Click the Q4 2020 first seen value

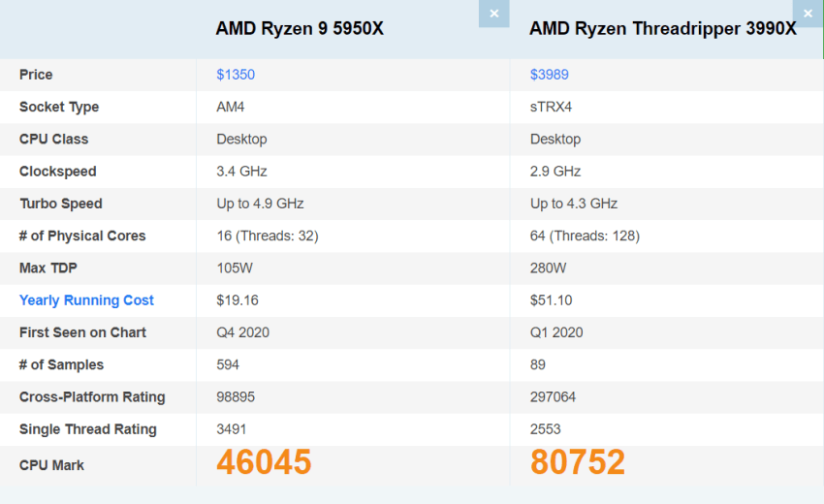coord(242,332)
